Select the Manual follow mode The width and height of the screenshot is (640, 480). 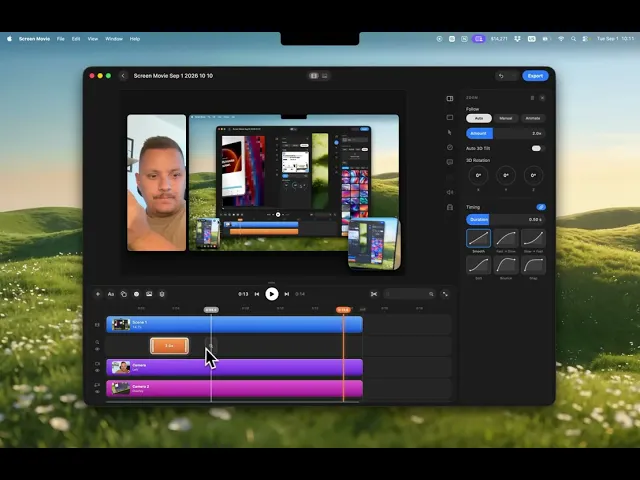(x=506, y=118)
